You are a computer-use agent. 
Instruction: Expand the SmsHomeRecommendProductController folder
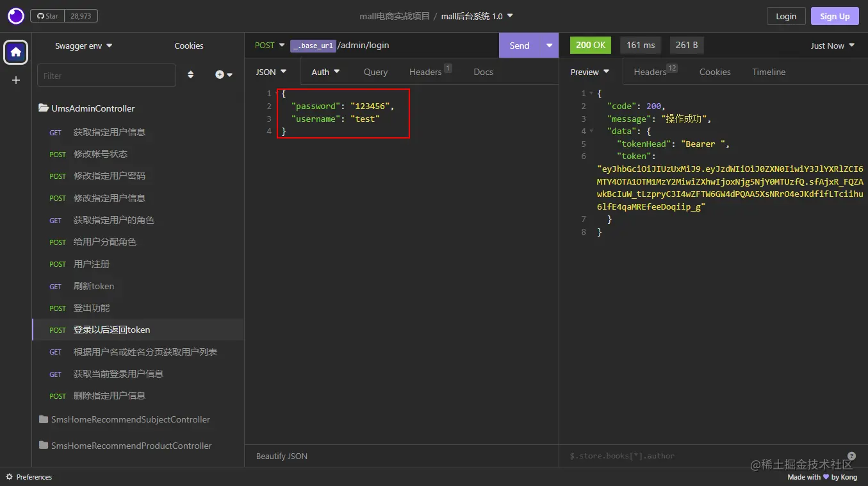[125, 446]
